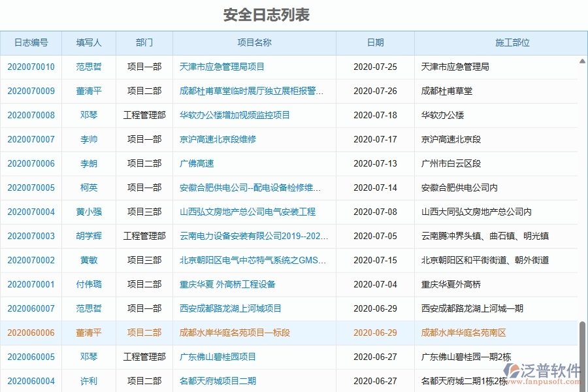This screenshot has width=588, height=392.
Task: Click filler name 董清平 in highlighted row
Action: tap(88, 333)
